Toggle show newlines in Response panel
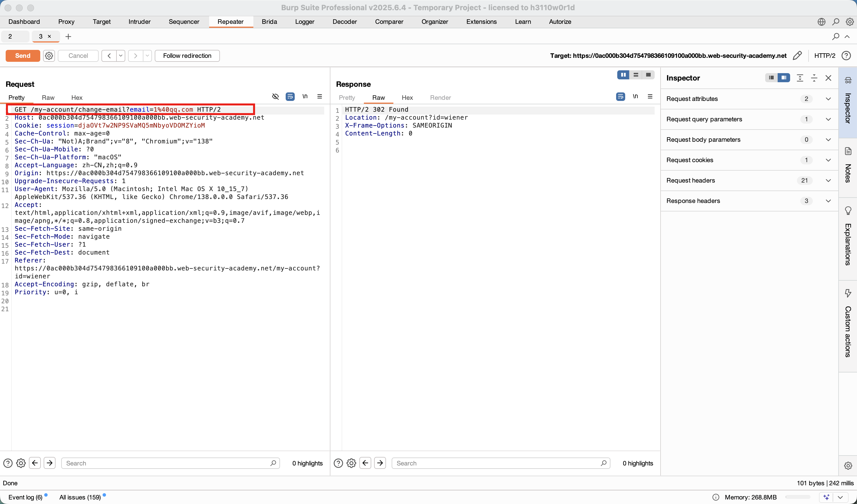 [635, 97]
